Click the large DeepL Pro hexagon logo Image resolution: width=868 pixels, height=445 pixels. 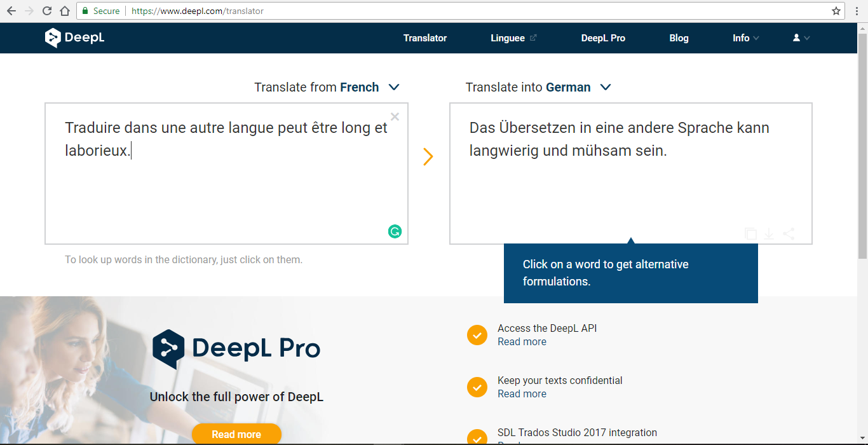click(168, 349)
